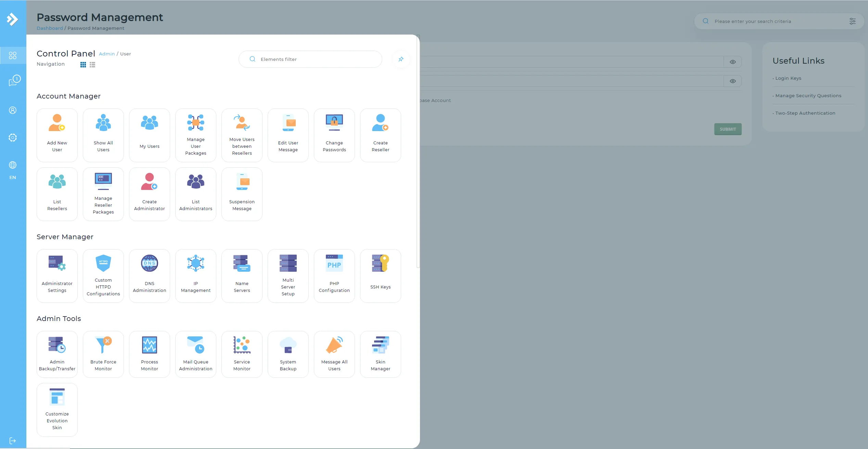Switch Control Panel to User view
868x449 pixels.
pyautogui.click(x=126, y=54)
